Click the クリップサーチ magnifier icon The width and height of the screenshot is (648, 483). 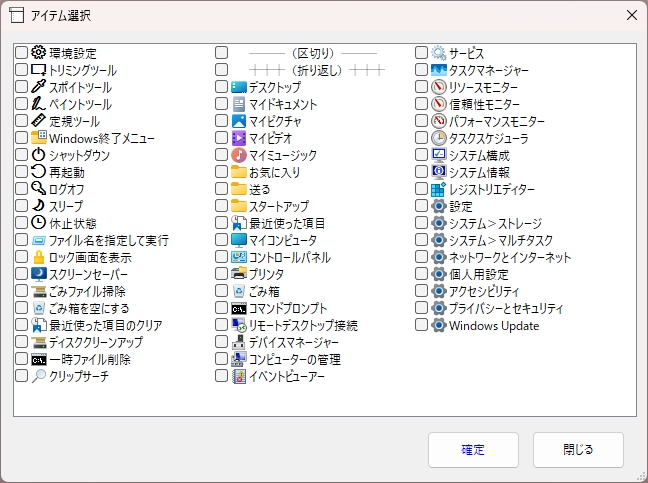click(x=38, y=376)
